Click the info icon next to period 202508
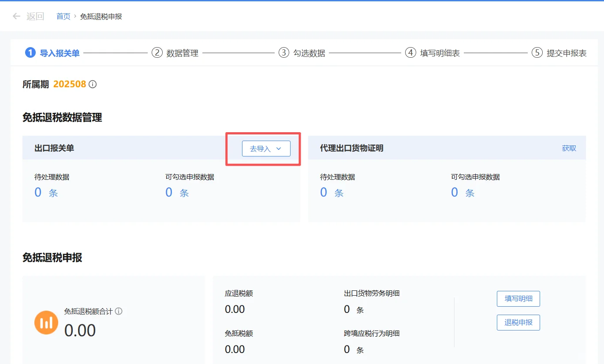604x364 pixels. point(93,84)
